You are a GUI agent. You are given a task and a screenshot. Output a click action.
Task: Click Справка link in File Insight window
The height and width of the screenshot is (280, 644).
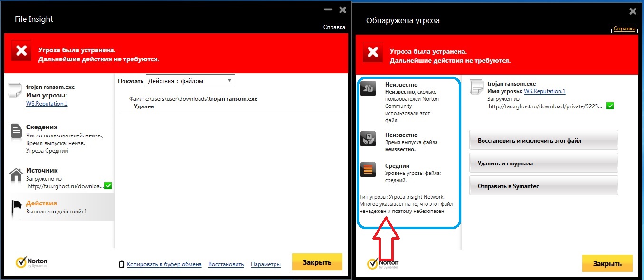pos(334,27)
